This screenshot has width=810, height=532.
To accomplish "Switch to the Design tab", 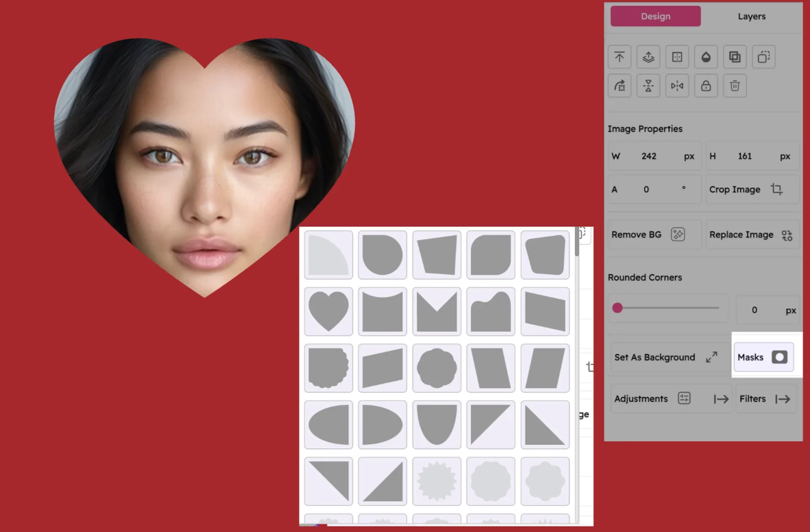I will 655,16.
